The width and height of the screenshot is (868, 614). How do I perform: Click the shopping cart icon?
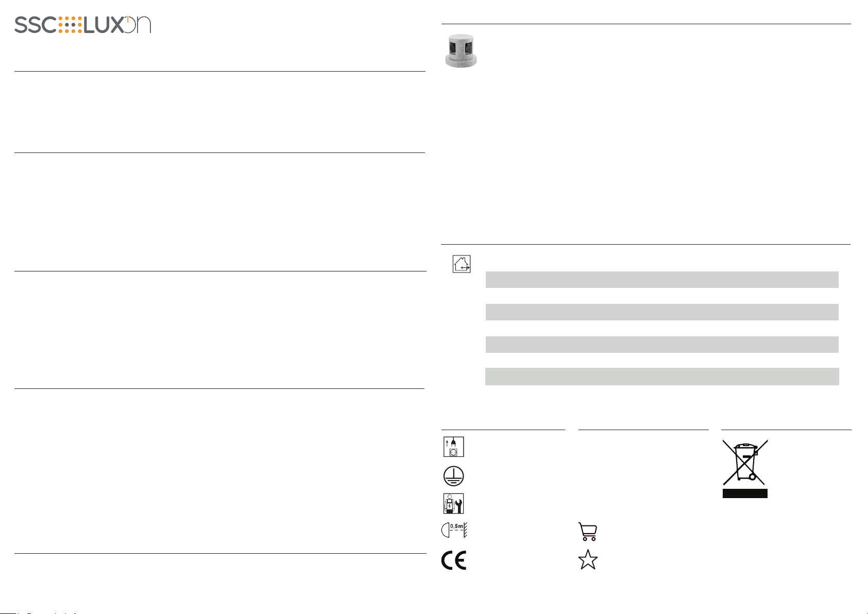588,532
